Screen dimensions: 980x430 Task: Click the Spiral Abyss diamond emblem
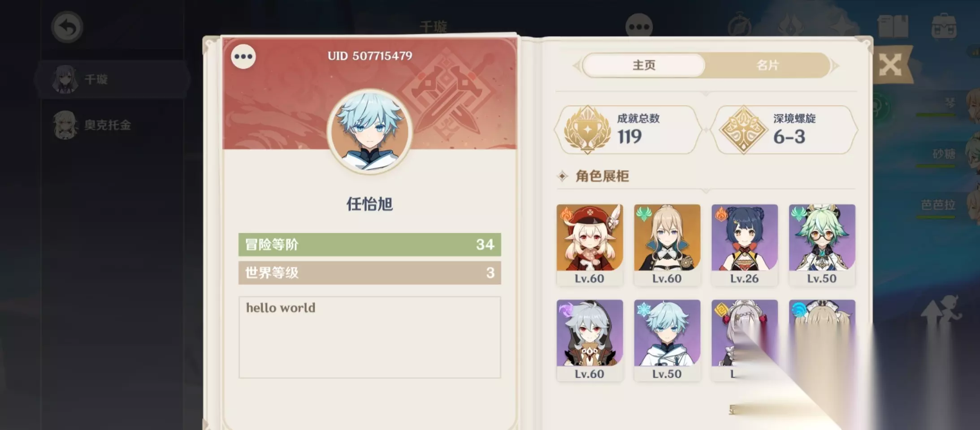click(x=743, y=130)
